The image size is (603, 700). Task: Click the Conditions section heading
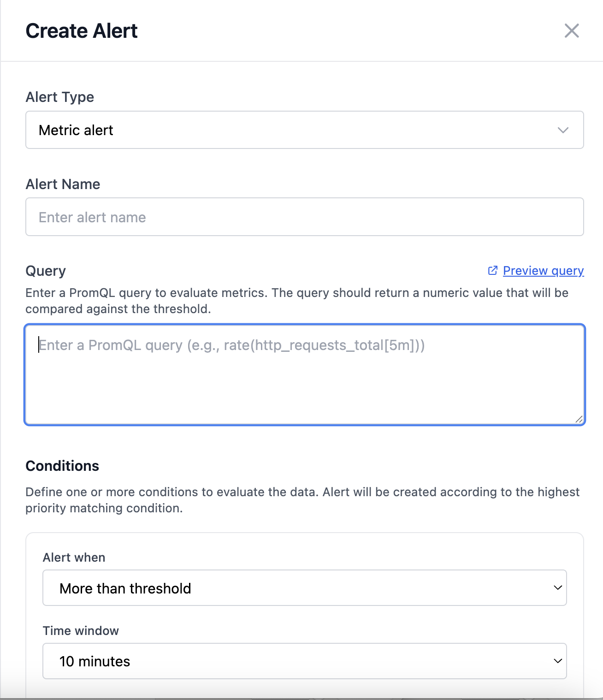point(62,466)
